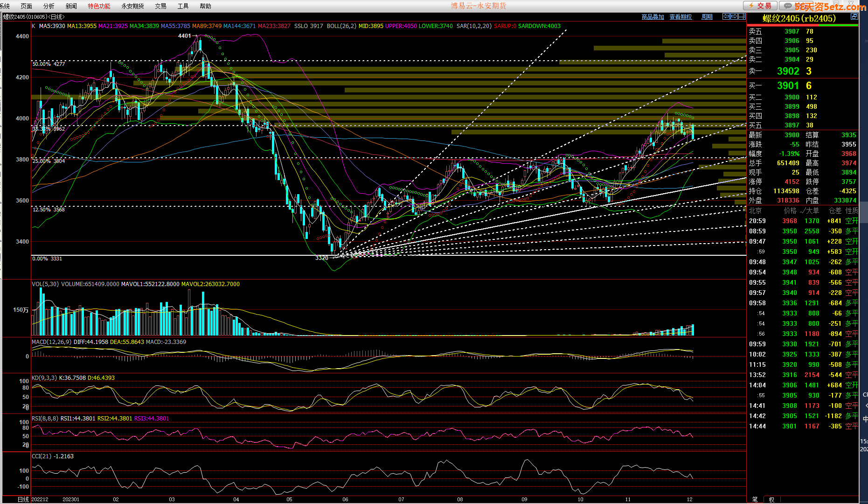
Task: Click the 202301 date label on the time axis
Action: click(71, 499)
